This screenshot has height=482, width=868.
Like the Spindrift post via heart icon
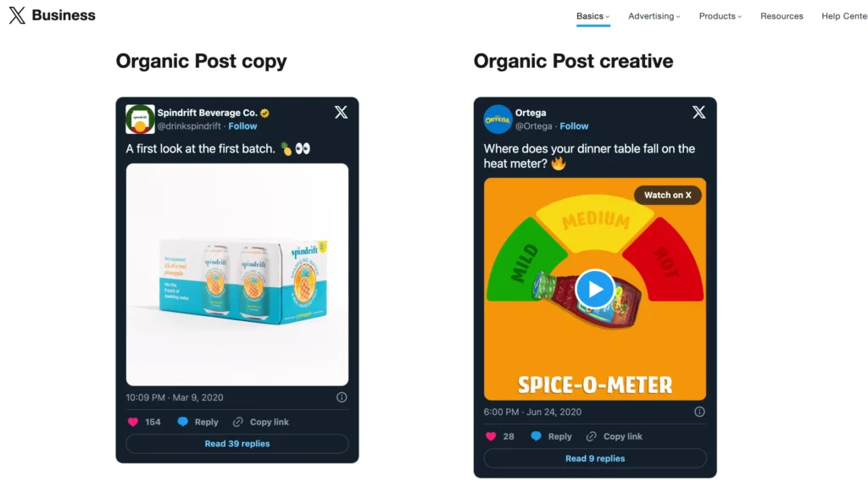[x=133, y=422]
